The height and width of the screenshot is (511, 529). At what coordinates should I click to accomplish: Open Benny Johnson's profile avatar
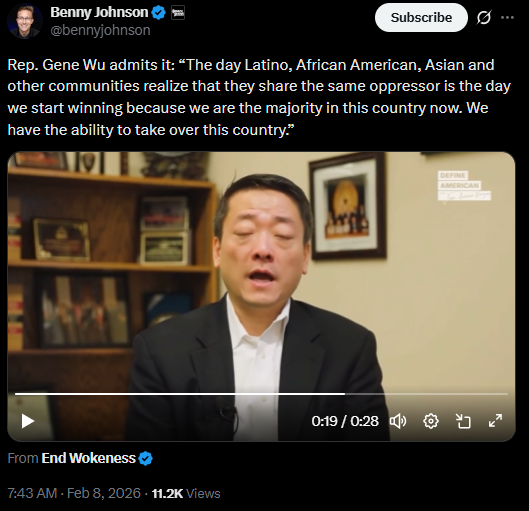[25, 21]
